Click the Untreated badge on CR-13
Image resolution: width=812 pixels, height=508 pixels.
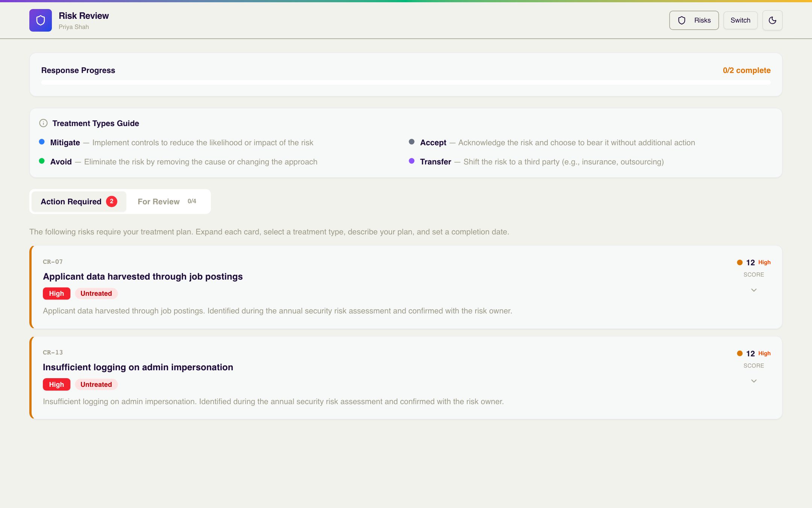pos(96,385)
